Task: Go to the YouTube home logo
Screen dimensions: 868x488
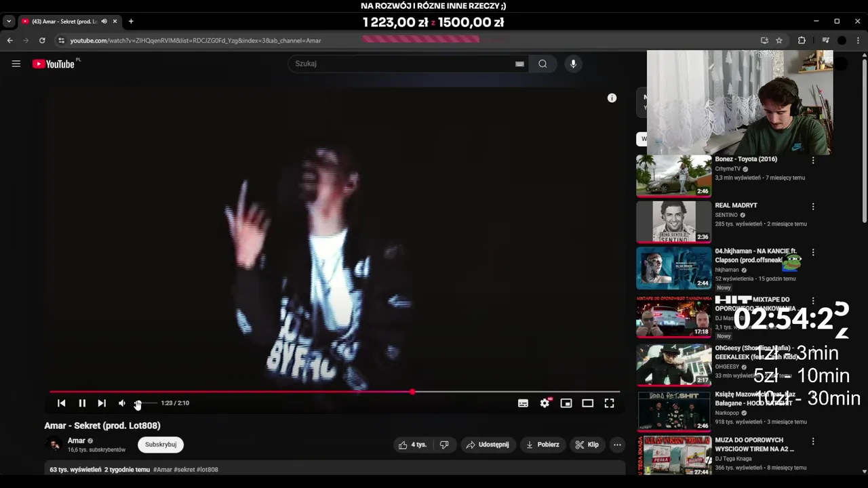Action: 54,64
